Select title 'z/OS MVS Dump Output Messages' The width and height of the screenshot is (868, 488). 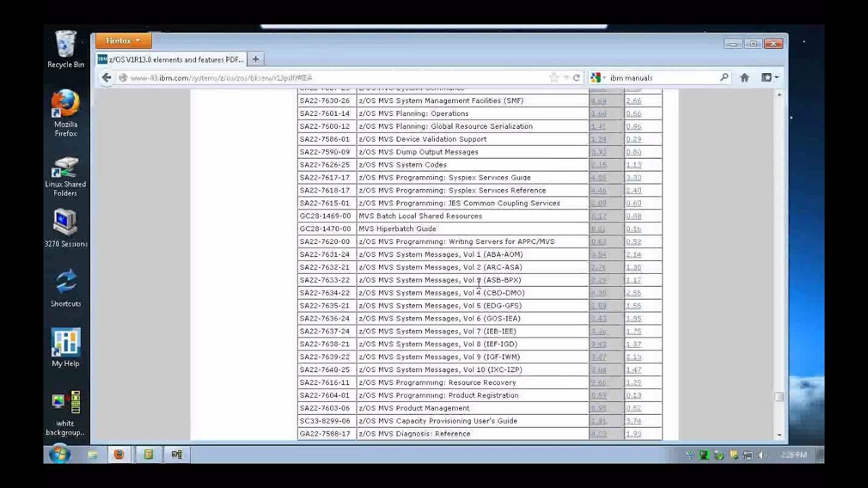[x=418, y=152]
